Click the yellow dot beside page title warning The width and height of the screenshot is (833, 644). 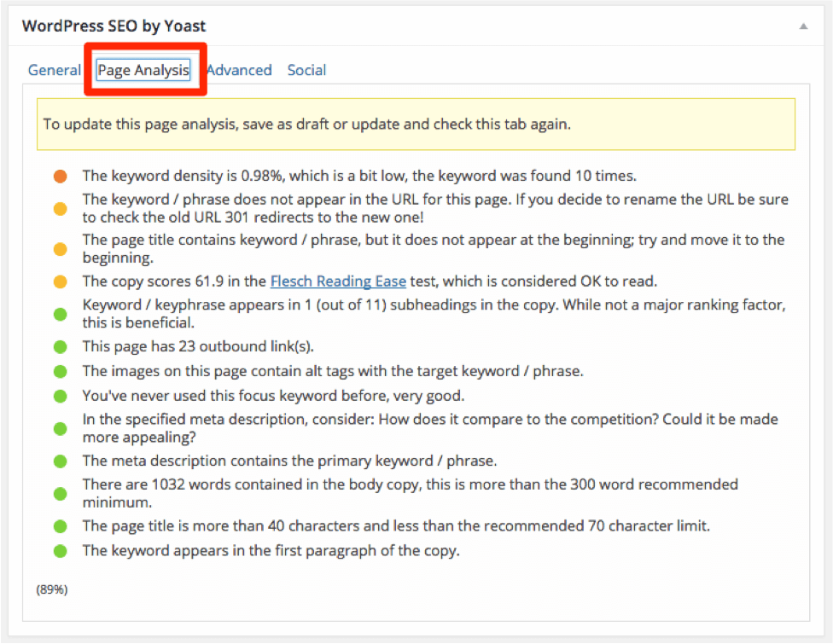[x=60, y=249]
